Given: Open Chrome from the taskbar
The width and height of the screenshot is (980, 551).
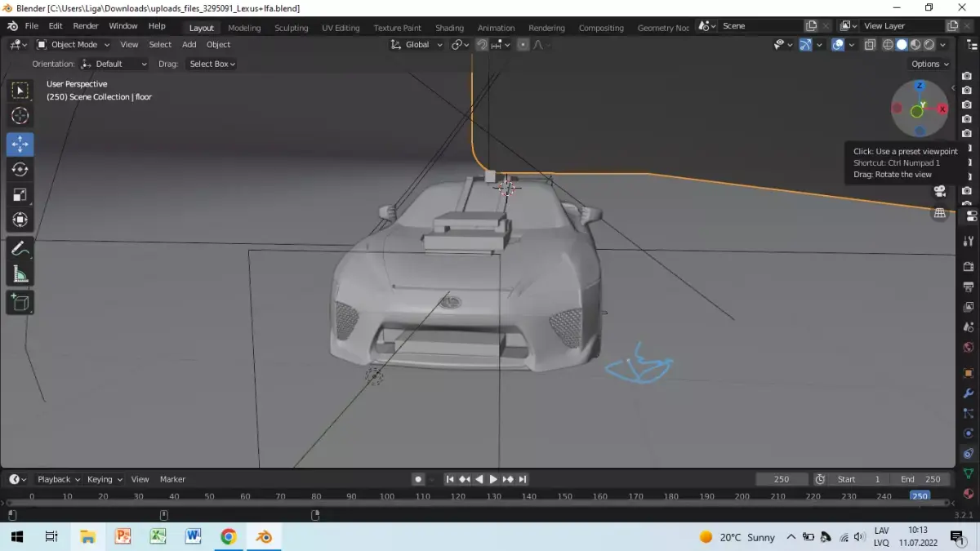Looking at the screenshot, I should 229,536.
